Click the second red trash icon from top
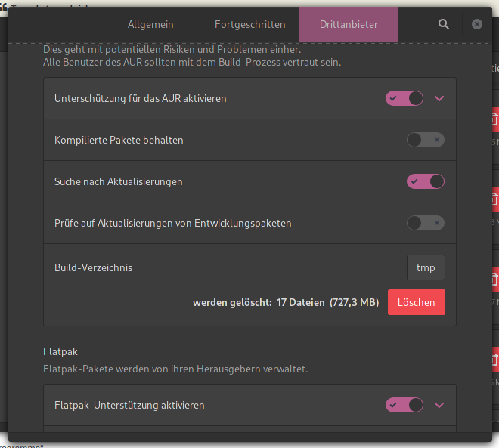The width and height of the screenshot is (499, 448). pos(494,199)
